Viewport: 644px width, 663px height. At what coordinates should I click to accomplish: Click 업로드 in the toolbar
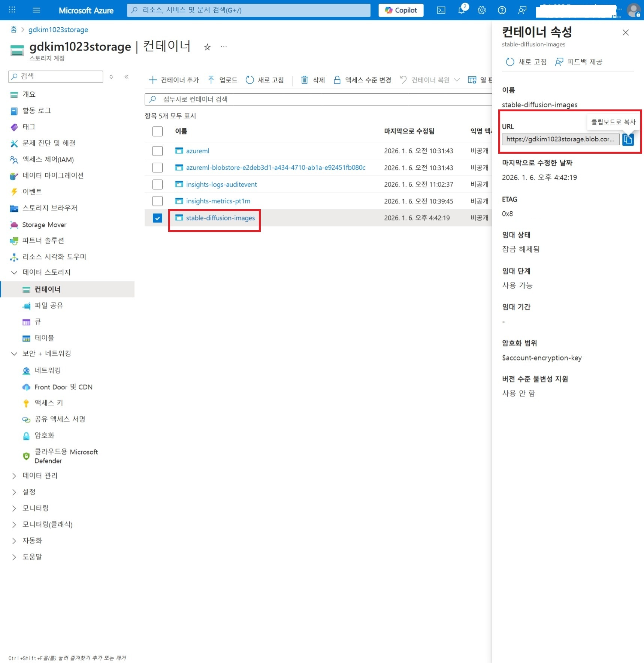223,80
